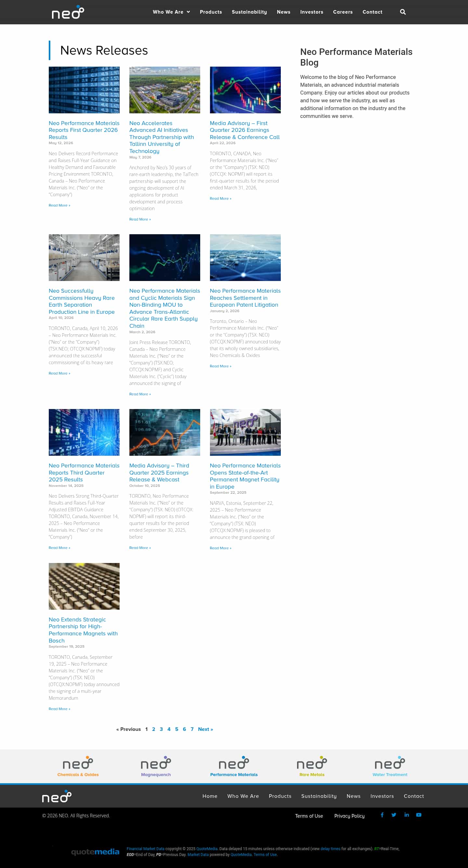The height and width of the screenshot is (868, 468).
Task: Open the LinkedIn icon in footer
Action: 407,815
